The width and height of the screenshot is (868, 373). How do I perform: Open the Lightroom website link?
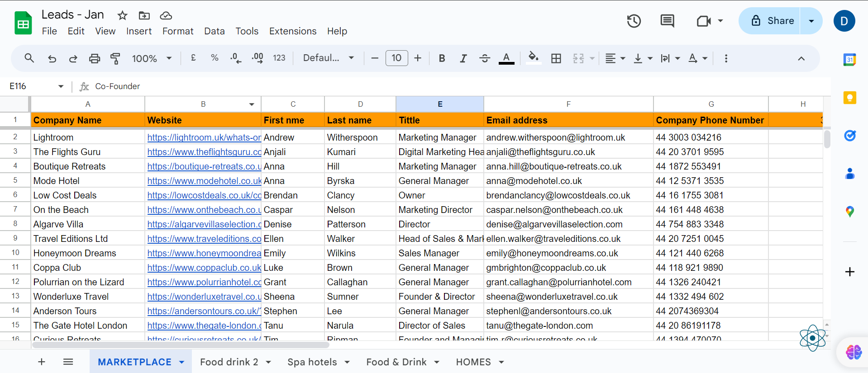[x=204, y=137]
